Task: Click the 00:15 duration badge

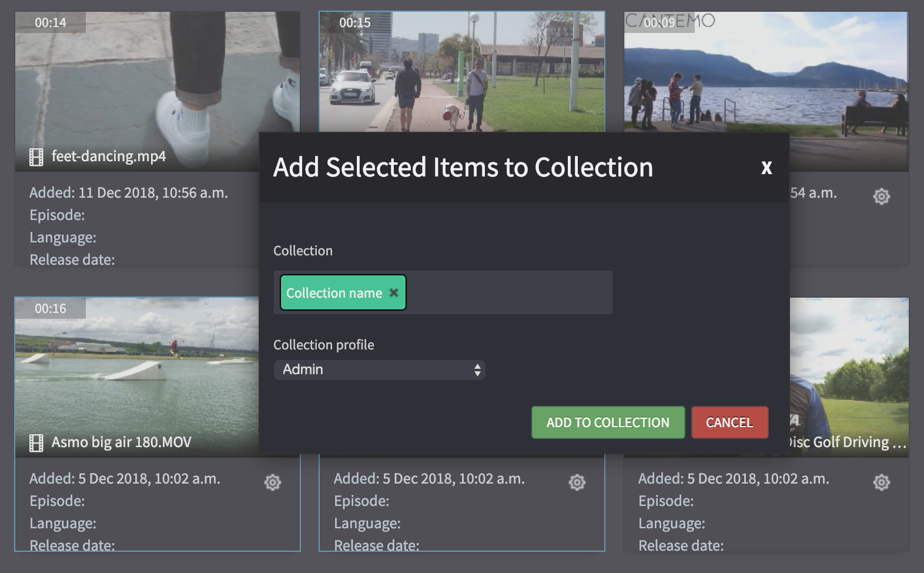Action: click(x=355, y=22)
